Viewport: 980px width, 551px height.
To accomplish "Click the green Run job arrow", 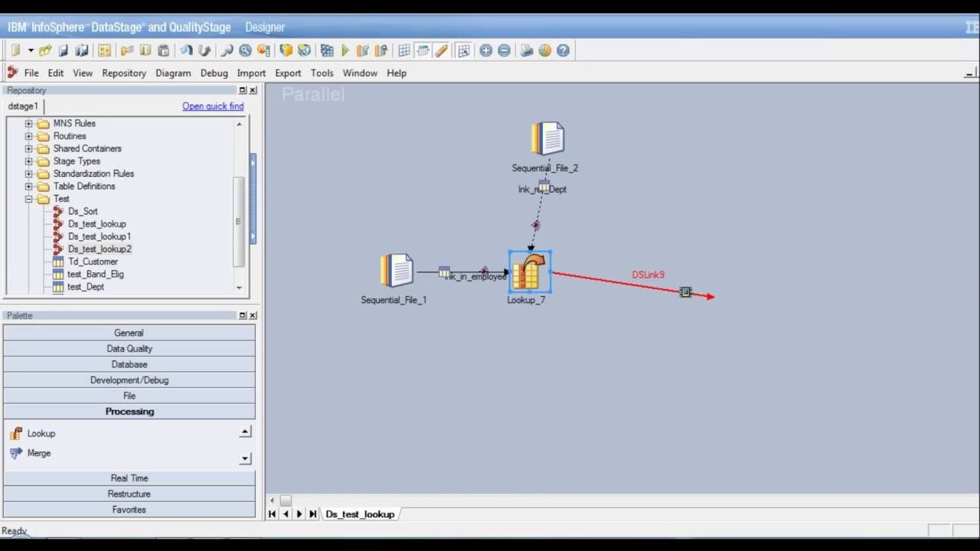I will click(345, 51).
